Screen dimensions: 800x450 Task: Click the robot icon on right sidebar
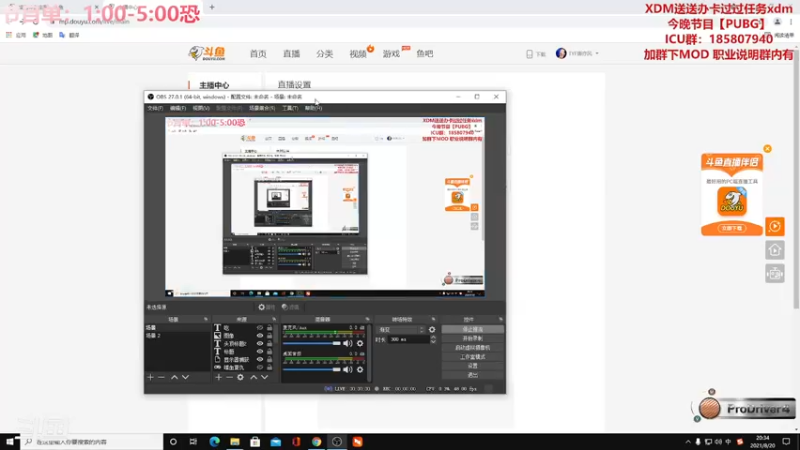click(x=774, y=274)
